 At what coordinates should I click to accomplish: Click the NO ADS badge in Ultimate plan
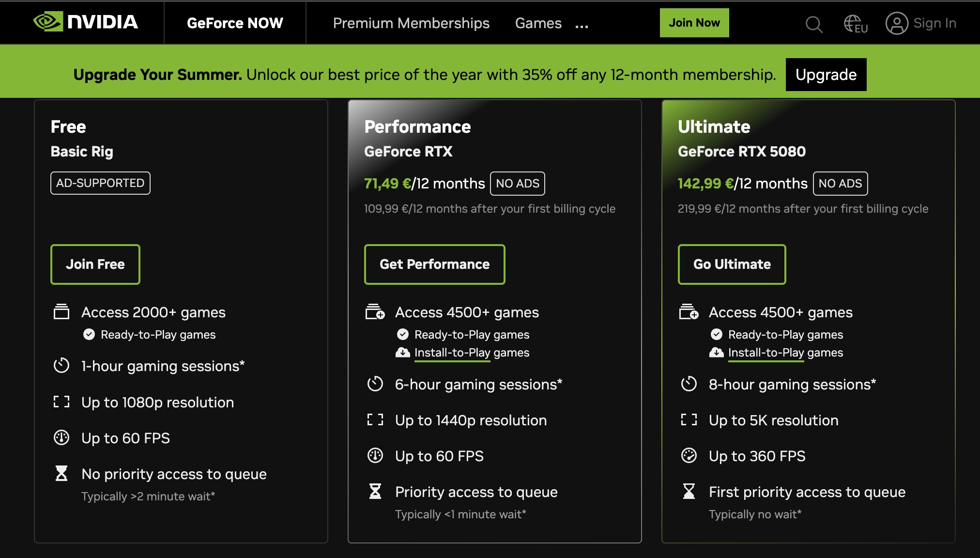[840, 184]
